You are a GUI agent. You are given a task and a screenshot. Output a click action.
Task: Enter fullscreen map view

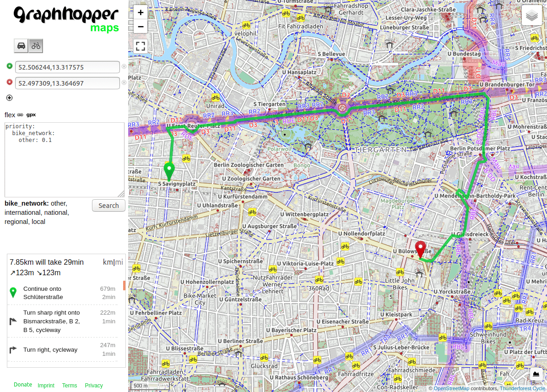pyautogui.click(x=141, y=45)
